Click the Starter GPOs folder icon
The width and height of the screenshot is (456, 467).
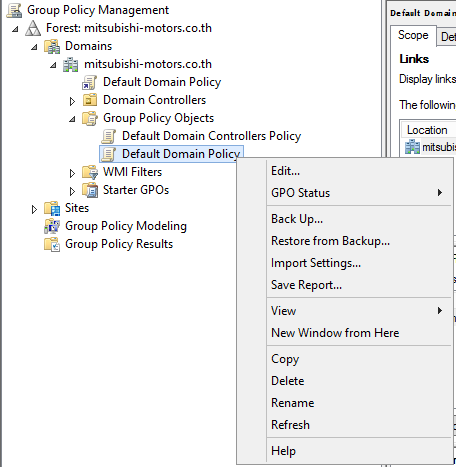click(x=90, y=190)
